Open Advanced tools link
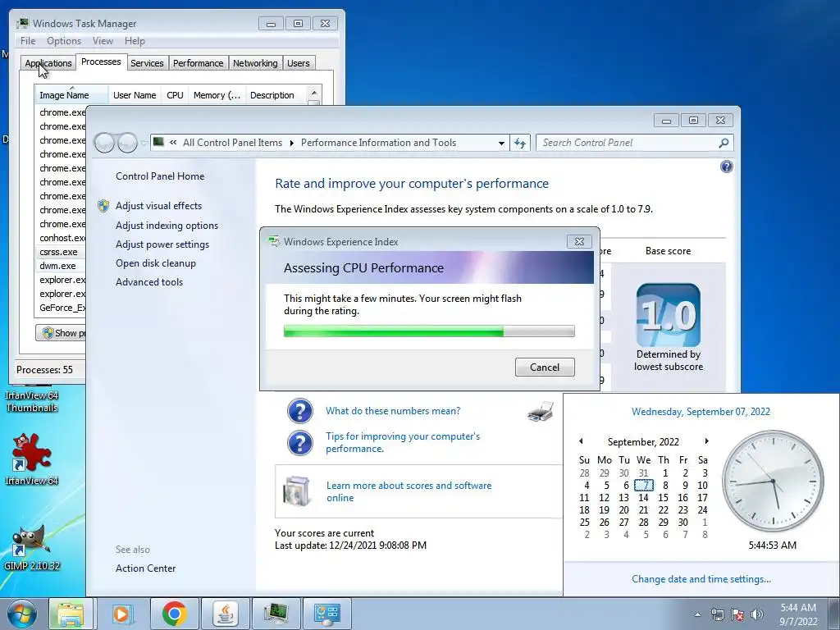The width and height of the screenshot is (840, 630). (149, 282)
